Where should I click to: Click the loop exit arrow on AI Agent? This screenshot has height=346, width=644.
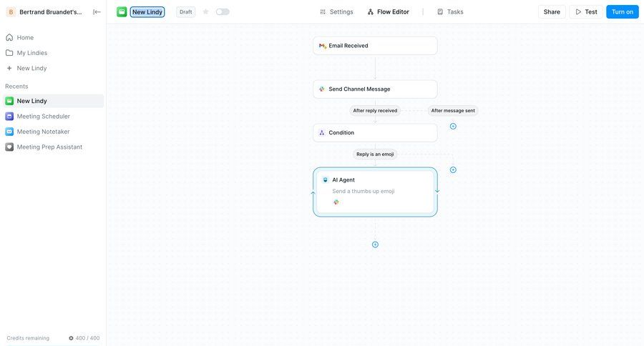[437, 190]
